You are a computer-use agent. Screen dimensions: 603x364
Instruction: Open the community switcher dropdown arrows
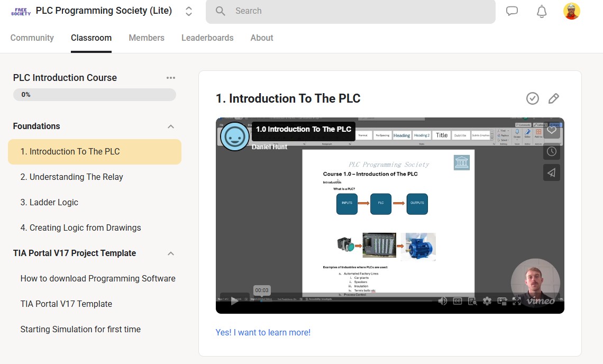coord(189,11)
